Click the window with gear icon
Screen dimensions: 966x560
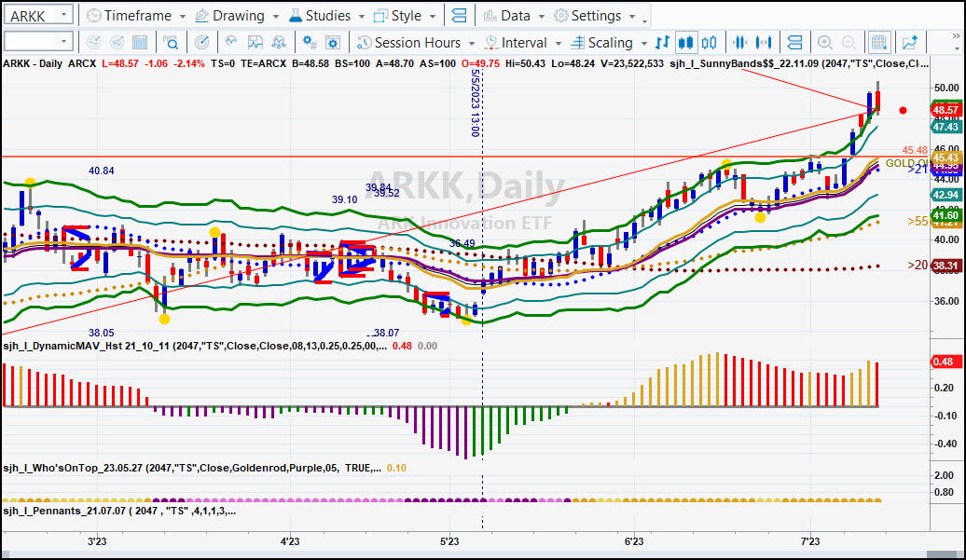(333, 43)
